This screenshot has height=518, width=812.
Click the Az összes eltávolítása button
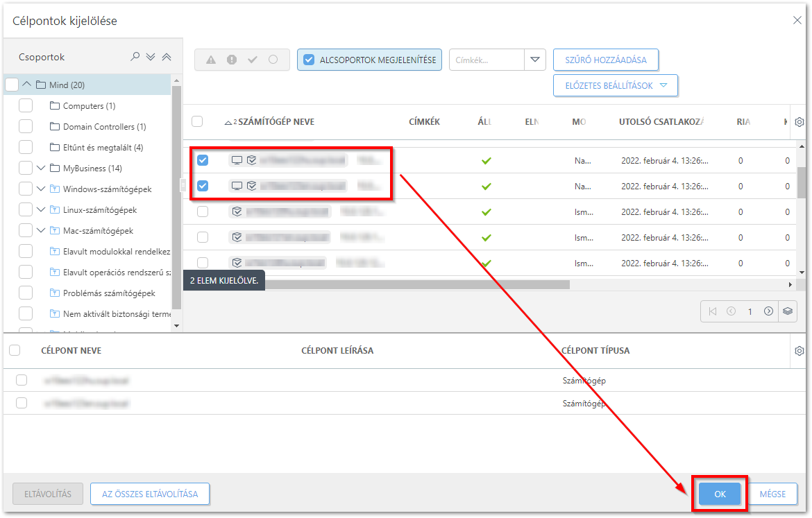coord(150,494)
